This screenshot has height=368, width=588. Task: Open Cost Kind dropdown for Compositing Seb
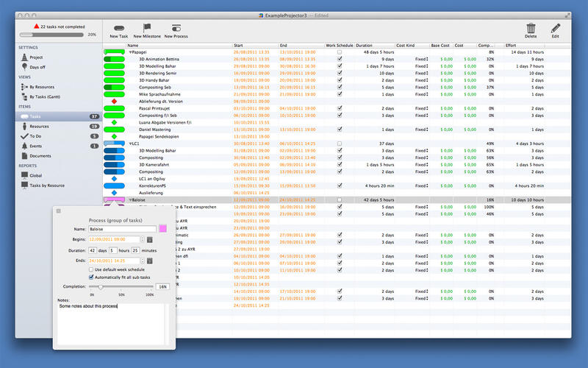point(421,88)
